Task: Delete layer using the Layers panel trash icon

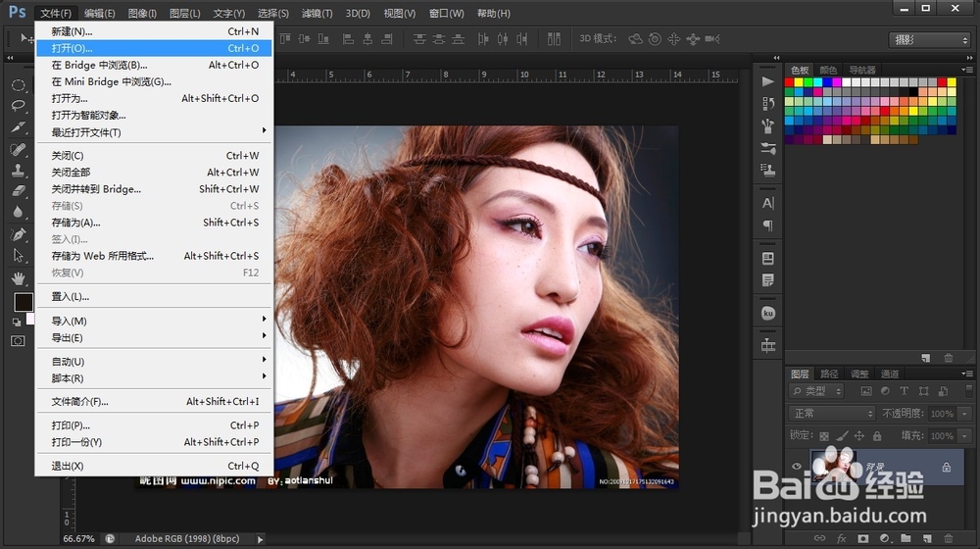Action: click(949, 538)
